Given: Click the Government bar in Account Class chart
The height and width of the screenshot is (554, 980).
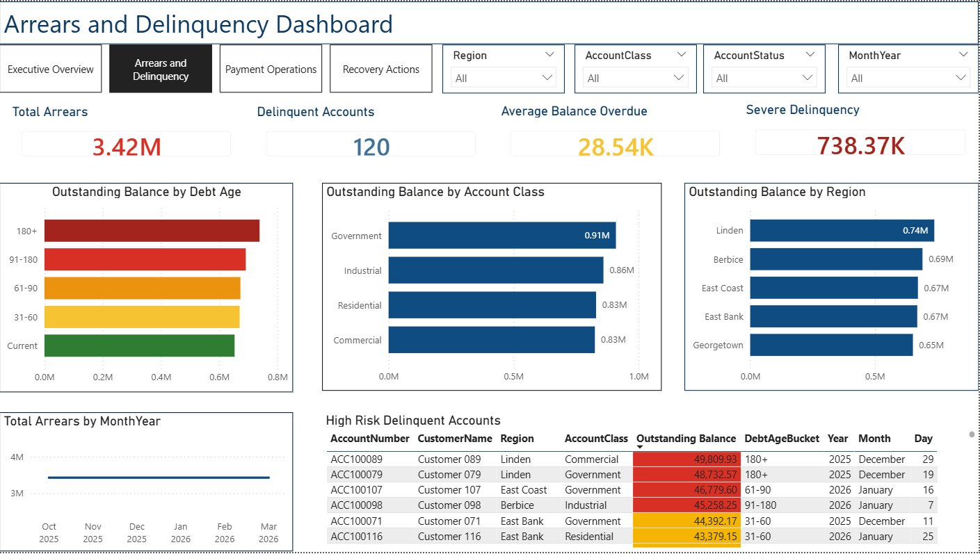Looking at the screenshot, I should coord(501,236).
